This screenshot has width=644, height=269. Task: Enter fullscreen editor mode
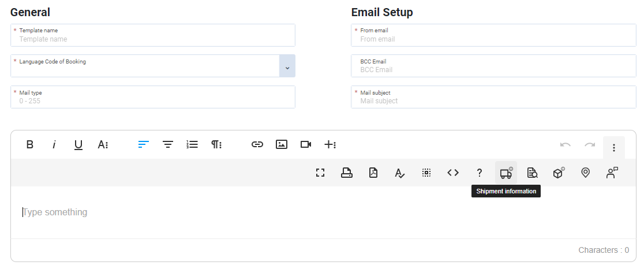pos(320,173)
